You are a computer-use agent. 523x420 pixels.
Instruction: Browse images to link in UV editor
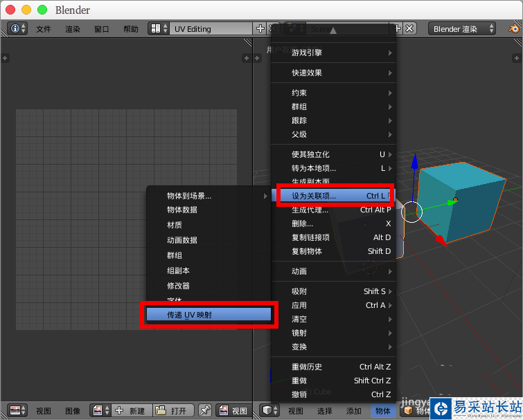pos(101,410)
